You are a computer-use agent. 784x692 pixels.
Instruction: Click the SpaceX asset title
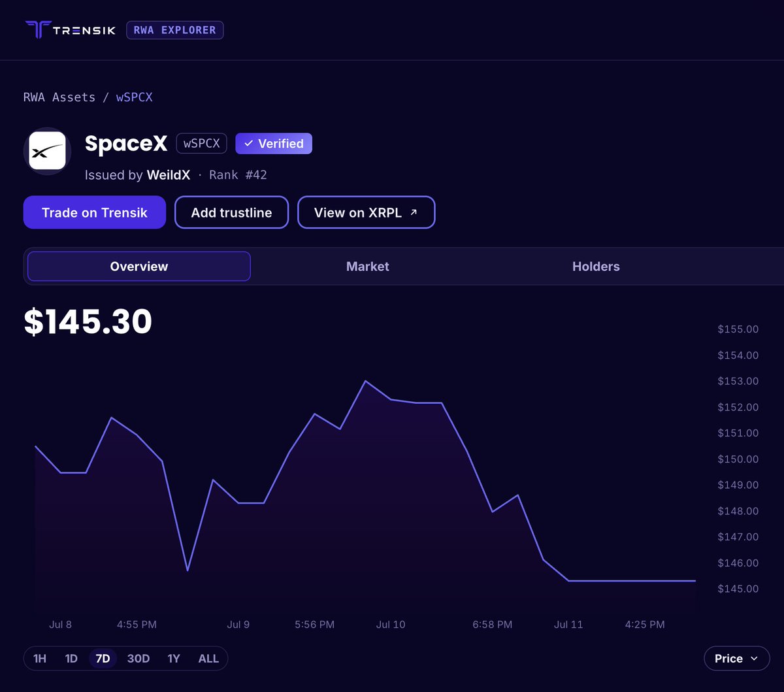(126, 144)
